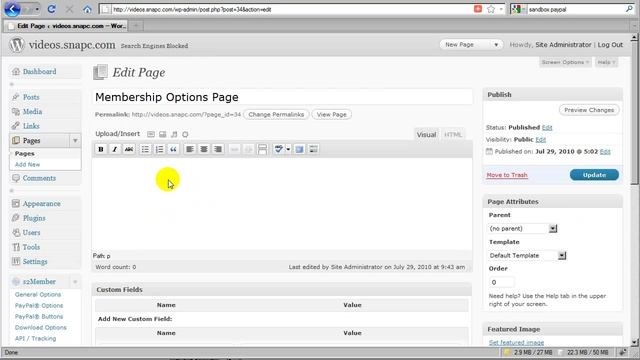Image resolution: width=640 pixels, height=360 pixels.
Task: Show the kitchen sink toolbar row
Action: [x=313, y=149]
